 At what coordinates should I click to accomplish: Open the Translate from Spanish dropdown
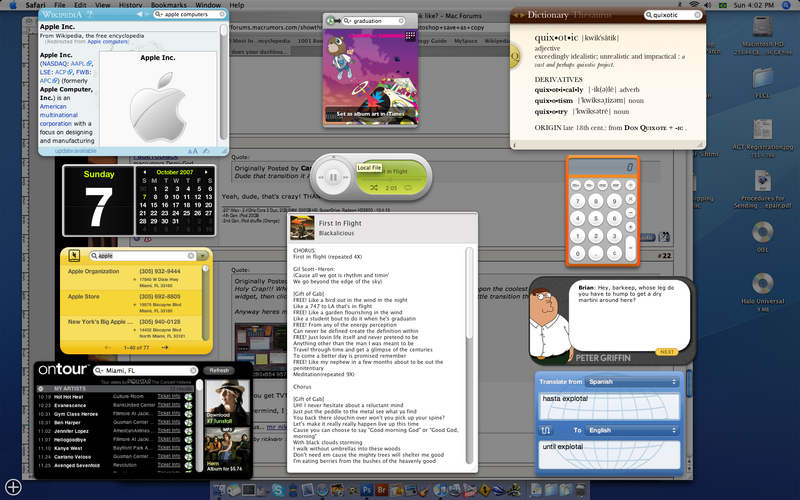click(632, 382)
